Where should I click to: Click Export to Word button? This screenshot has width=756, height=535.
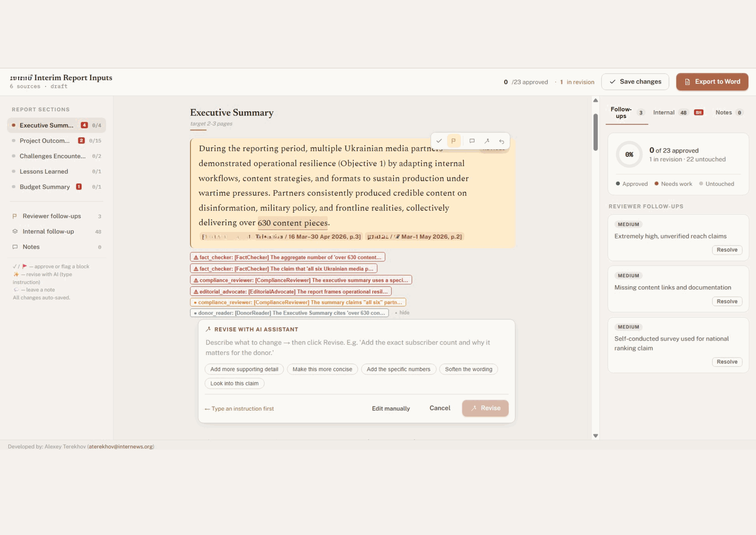pyautogui.click(x=712, y=82)
